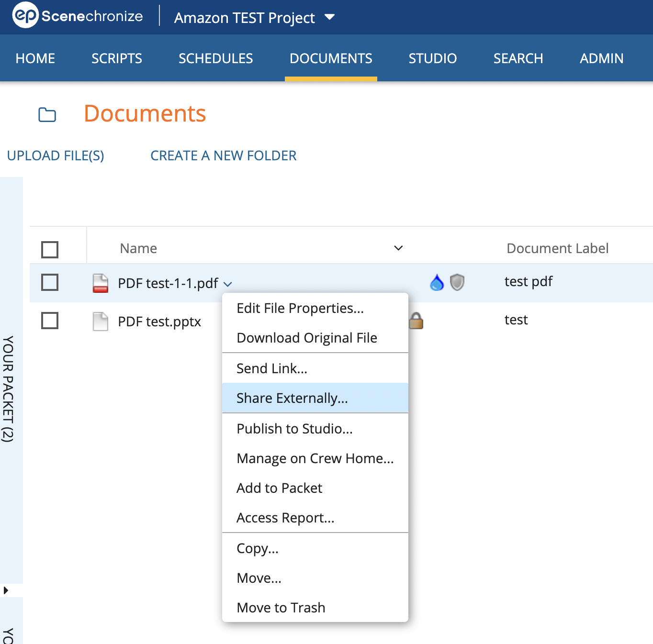Toggle the chevron next to PDF test-1-1.pdf
The image size is (653, 644).
click(228, 284)
